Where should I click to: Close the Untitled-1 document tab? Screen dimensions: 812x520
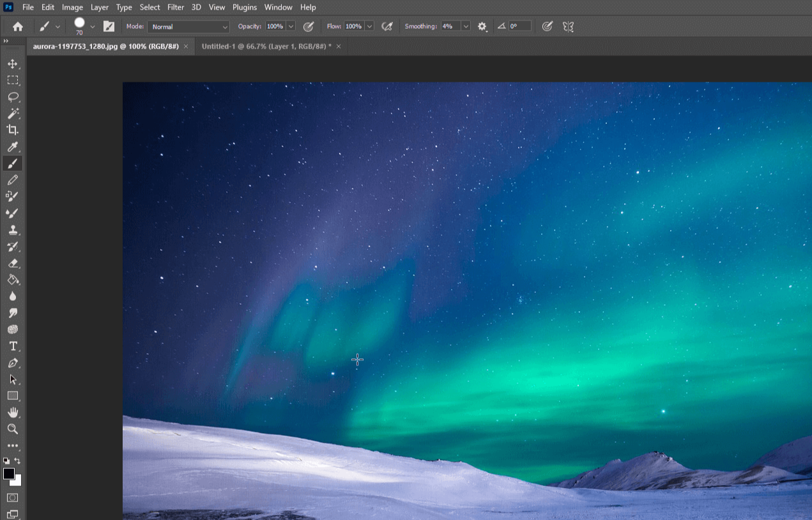point(339,47)
